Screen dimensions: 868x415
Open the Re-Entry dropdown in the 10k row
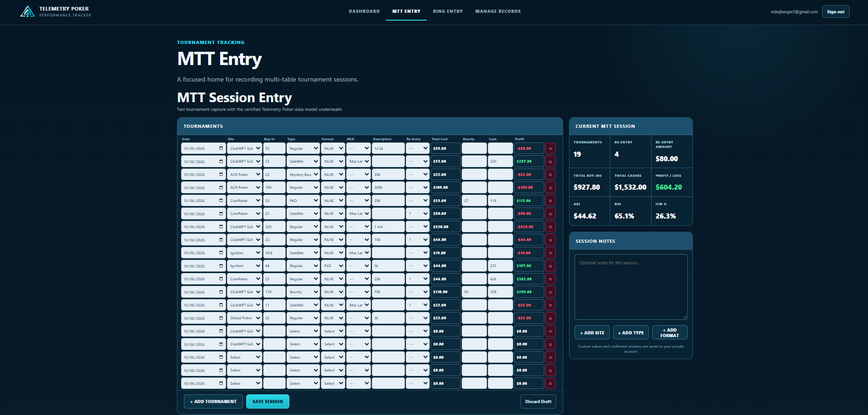click(417, 240)
